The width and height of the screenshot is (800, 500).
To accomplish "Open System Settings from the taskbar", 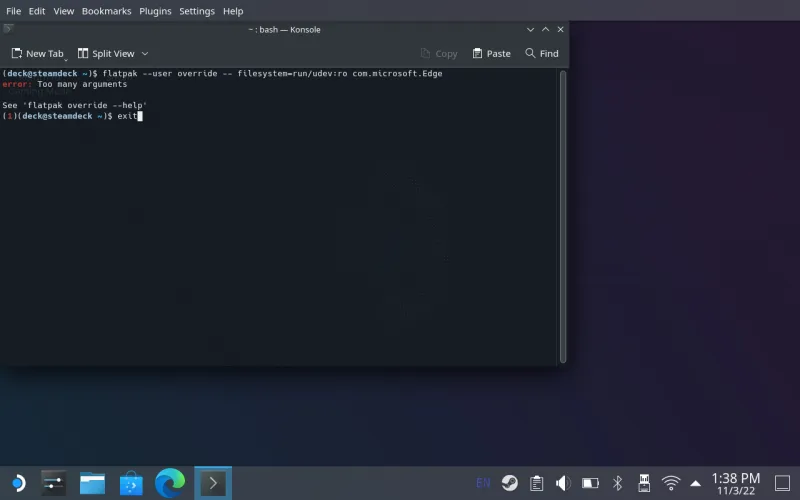I will (x=53, y=483).
